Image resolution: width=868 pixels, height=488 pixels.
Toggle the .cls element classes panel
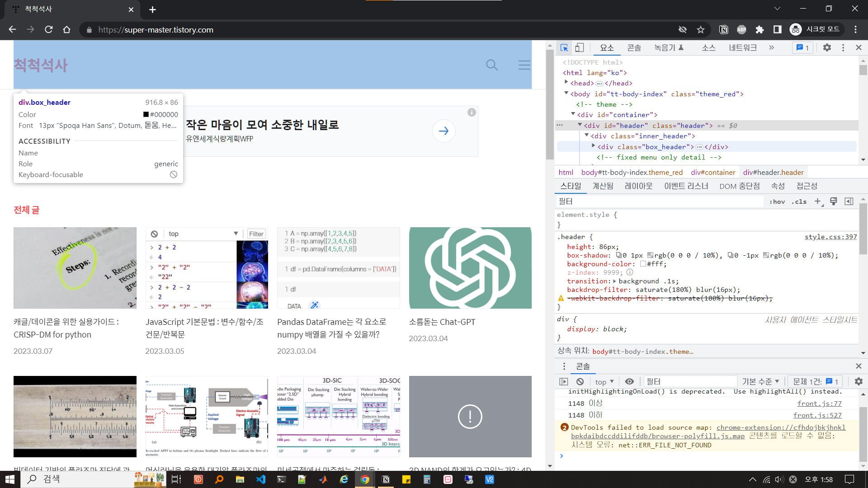[799, 202]
